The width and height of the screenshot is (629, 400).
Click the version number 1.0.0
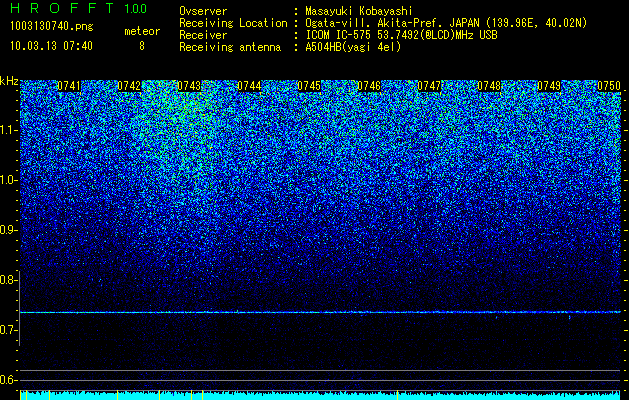click(x=136, y=9)
